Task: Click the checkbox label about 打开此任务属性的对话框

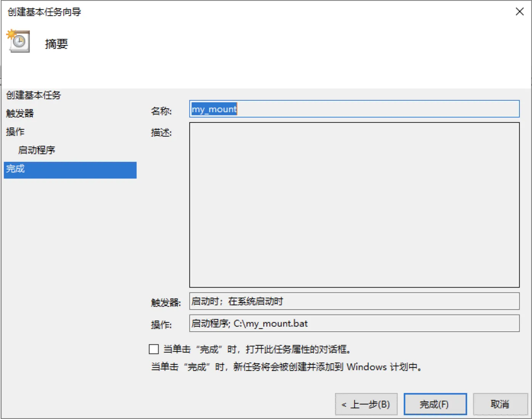Action: point(257,349)
